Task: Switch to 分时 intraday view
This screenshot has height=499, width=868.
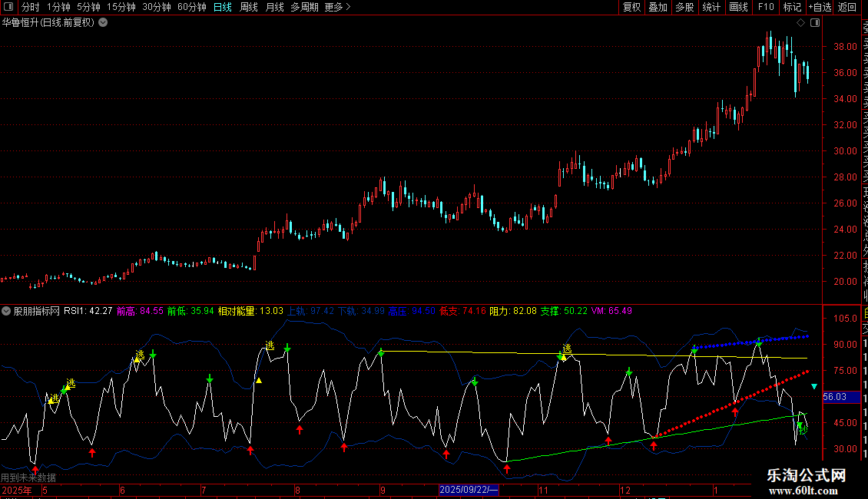Action: (x=30, y=8)
